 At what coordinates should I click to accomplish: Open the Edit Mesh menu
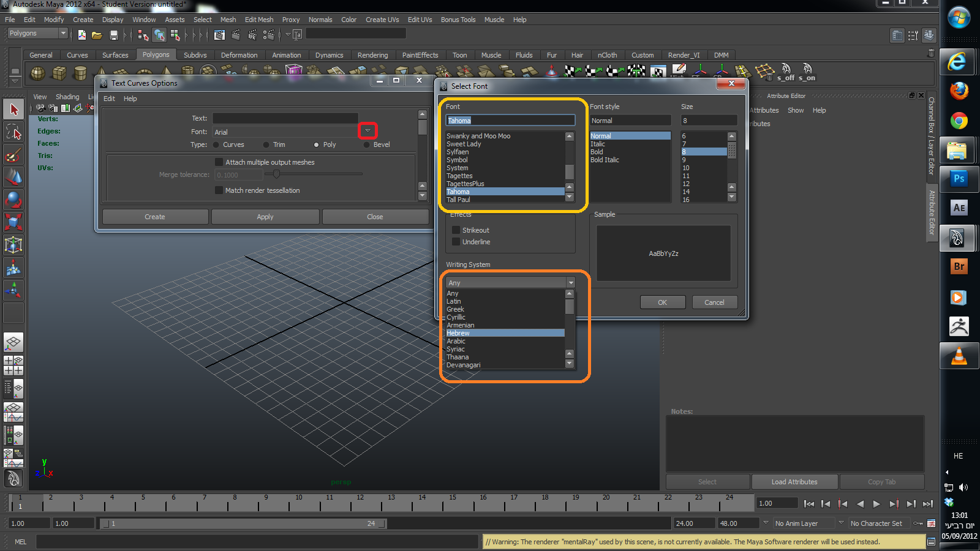pyautogui.click(x=258, y=20)
